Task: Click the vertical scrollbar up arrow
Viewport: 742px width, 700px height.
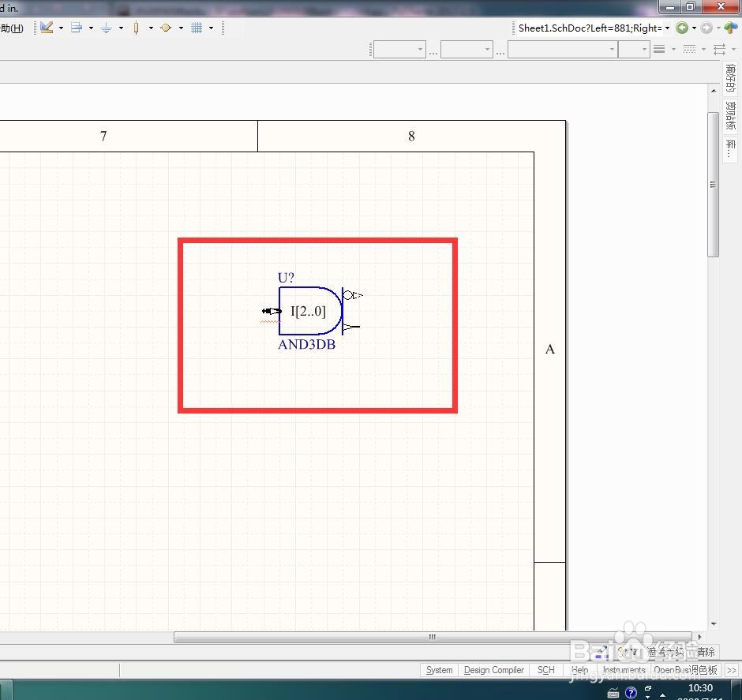Action: [x=713, y=90]
